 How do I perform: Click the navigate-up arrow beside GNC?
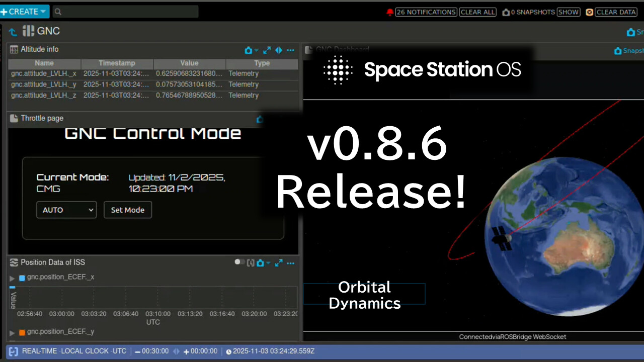(13, 32)
